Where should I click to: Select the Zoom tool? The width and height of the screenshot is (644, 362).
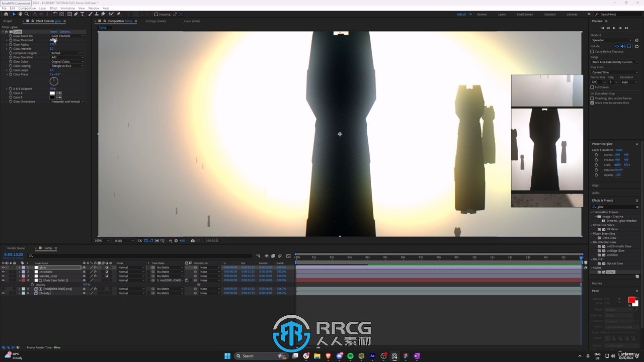pos(27,14)
